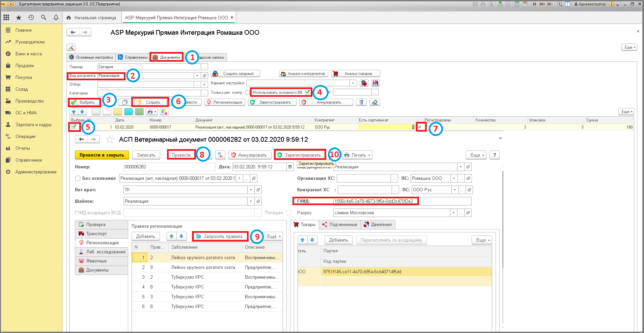
Task: Click the calendar icon next to date field
Action: [290, 167]
